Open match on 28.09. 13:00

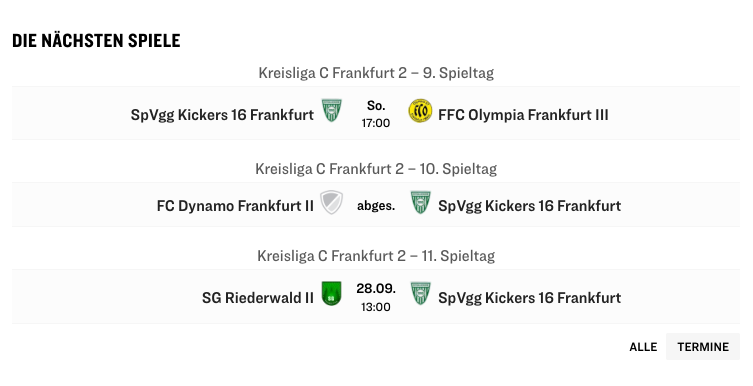coord(376,297)
